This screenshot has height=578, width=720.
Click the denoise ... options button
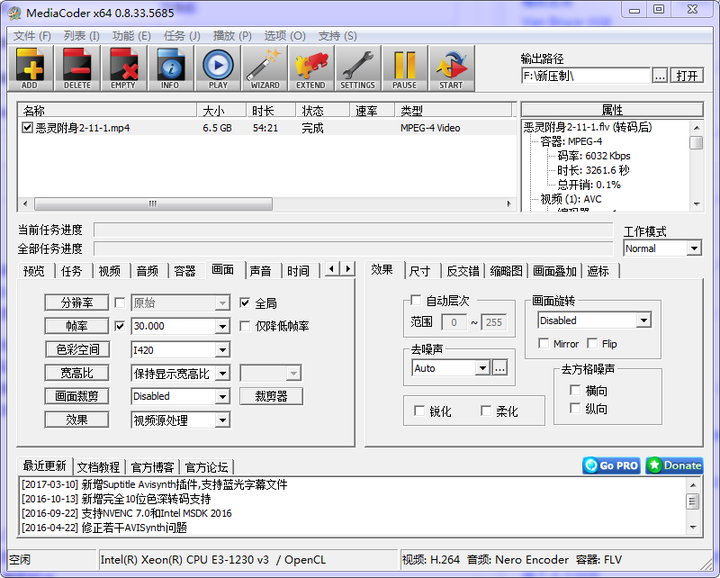point(500,368)
